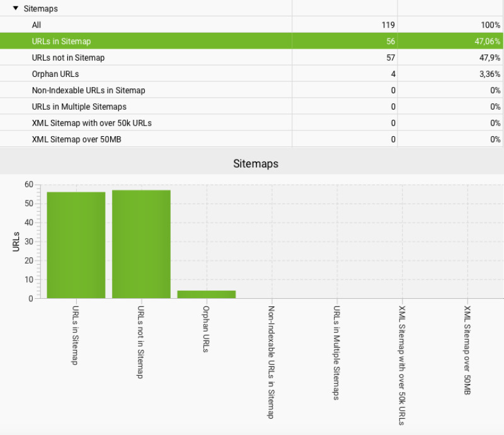
Task: Click the XML Sitemap over 50MB row
Action: [x=77, y=140]
